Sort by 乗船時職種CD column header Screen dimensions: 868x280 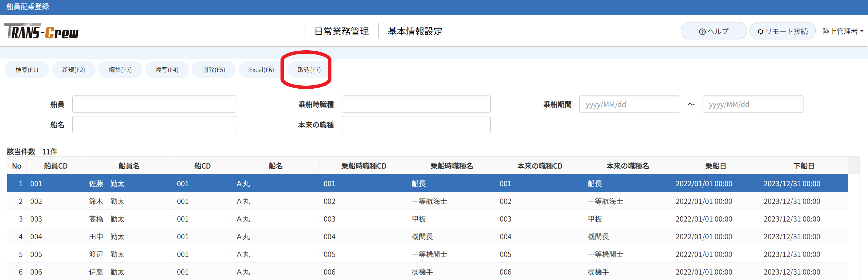364,166
